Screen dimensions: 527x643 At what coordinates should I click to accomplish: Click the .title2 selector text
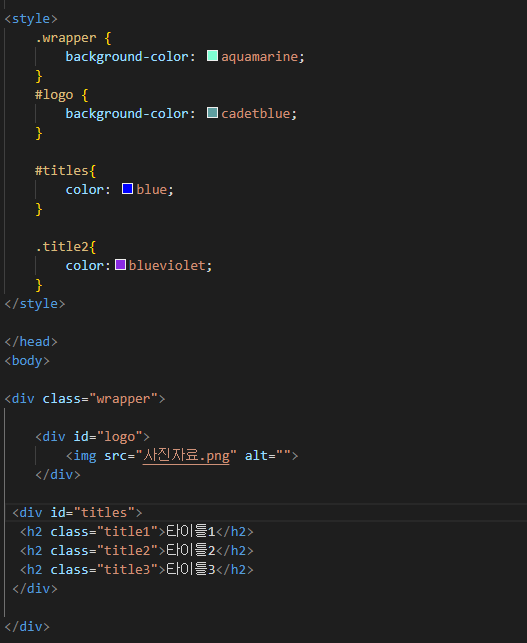[x=62, y=246]
